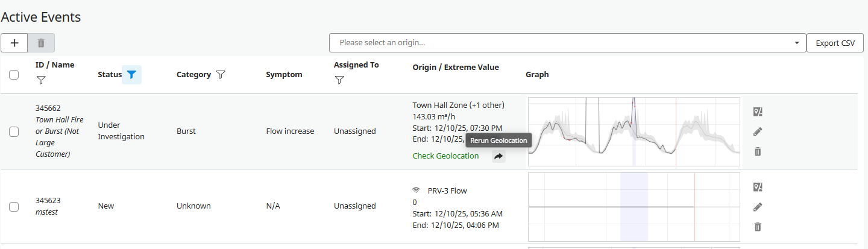Open the active Status column filter

131,75
